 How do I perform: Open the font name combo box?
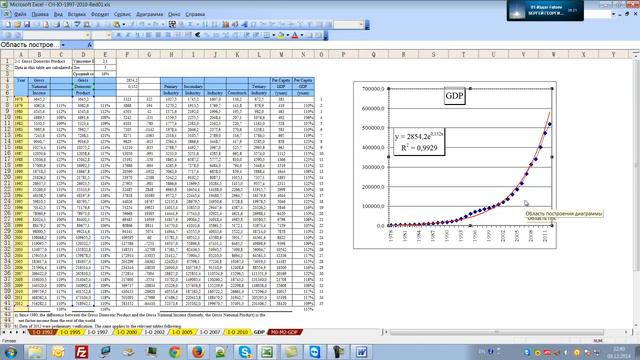tap(56, 36)
